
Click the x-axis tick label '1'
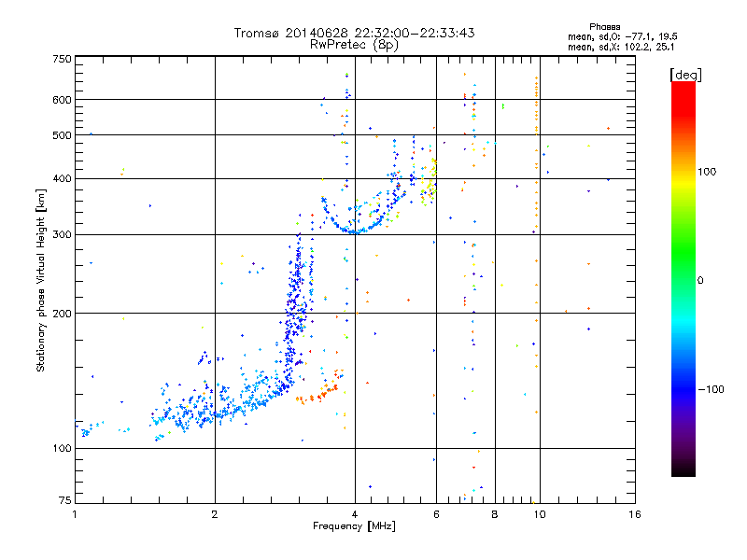tap(75, 514)
